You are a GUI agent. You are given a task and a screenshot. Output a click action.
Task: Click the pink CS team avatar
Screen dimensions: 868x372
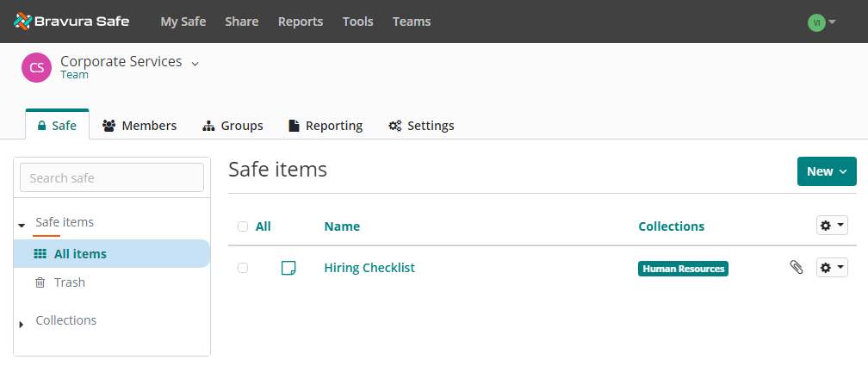pyautogui.click(x=36, y=67)
